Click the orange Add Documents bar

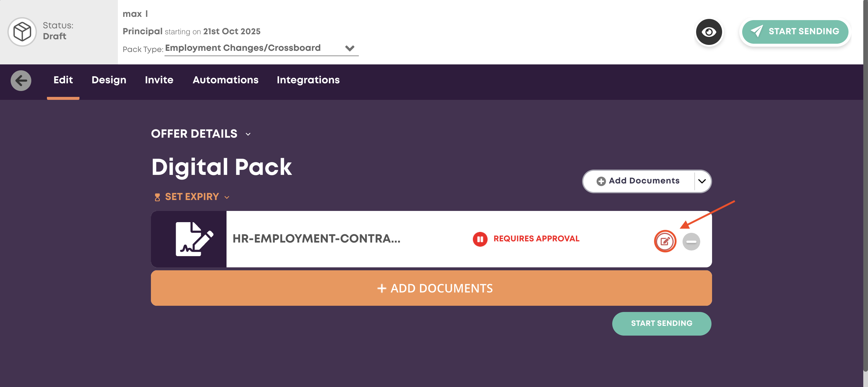tap(431, 288)
